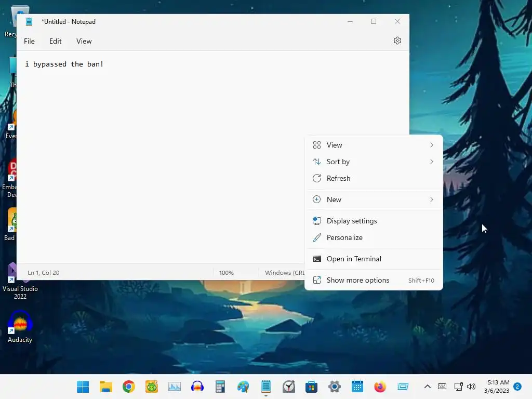Viewport: 532px width, 399px height.
Task: Click the Windows (CRLF) line ending indicator
Action: tap(284, 273)
